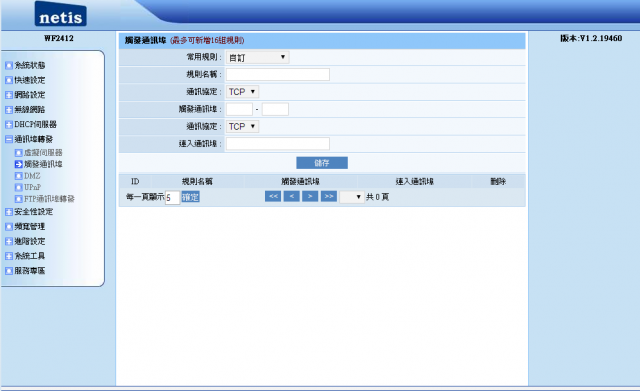The width and height of the screenshot is (640, 391).
Task: Click the ID column header
Action: coord(135,182)
